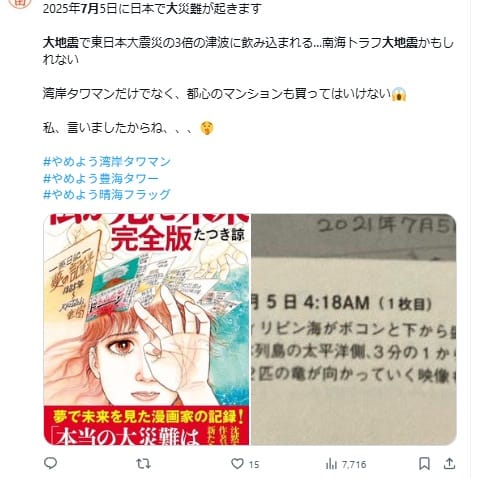477x478 pixels.
Task: Click the screaming face emoji
Action: point(399,94)
